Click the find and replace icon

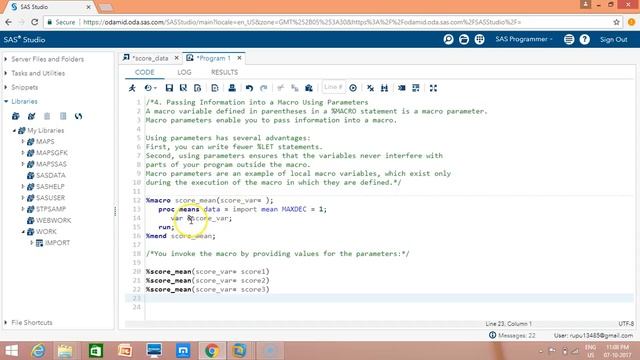pos(384,88)
